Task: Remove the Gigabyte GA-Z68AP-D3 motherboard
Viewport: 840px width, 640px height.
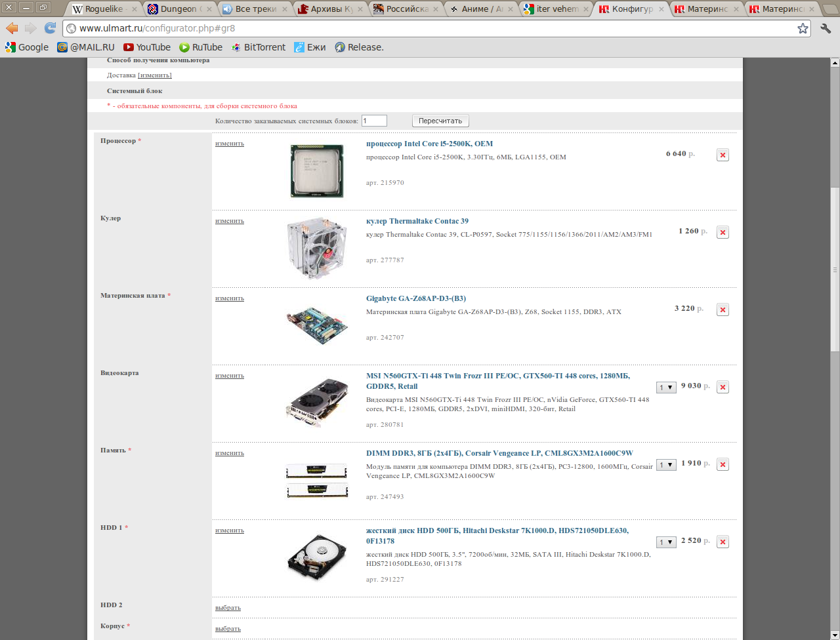Action: [723, 310]
